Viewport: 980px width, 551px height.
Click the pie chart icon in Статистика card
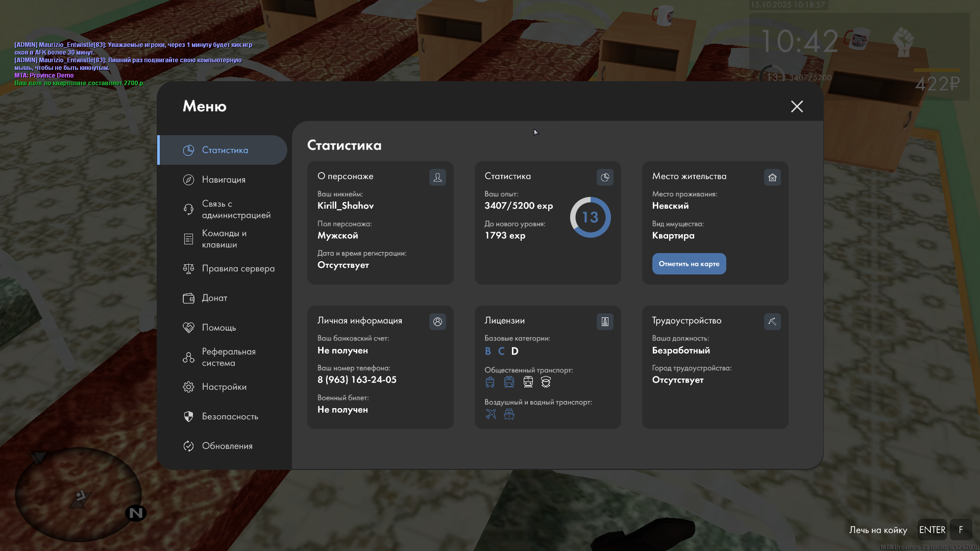(x=605, y=177)
